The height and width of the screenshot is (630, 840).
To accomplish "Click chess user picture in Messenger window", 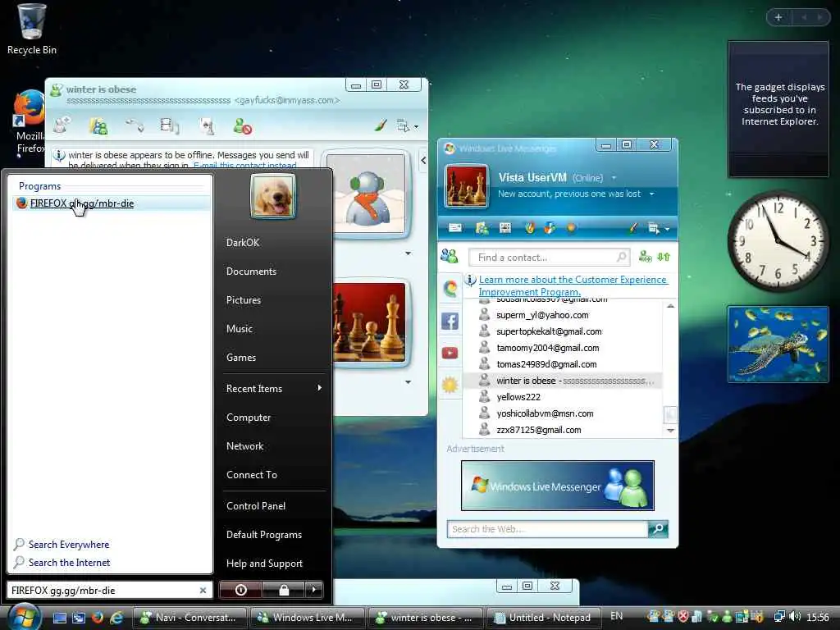I will click(x=467, y=186).
